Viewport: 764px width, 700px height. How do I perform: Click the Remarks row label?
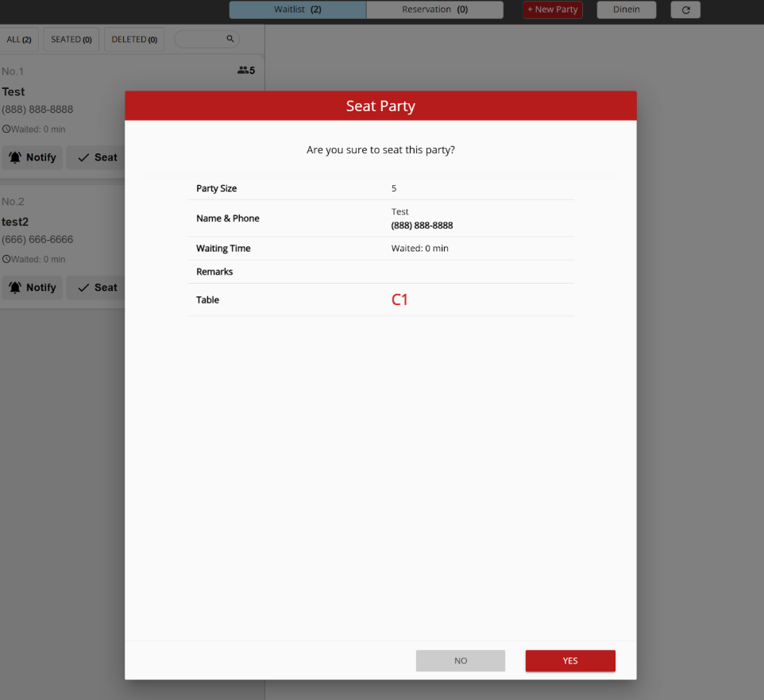pos(214,272)
